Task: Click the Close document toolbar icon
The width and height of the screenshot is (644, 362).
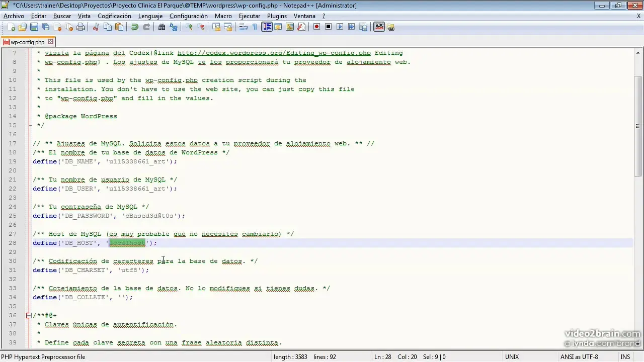Action: pyautogui.click(x=57, y=27)
